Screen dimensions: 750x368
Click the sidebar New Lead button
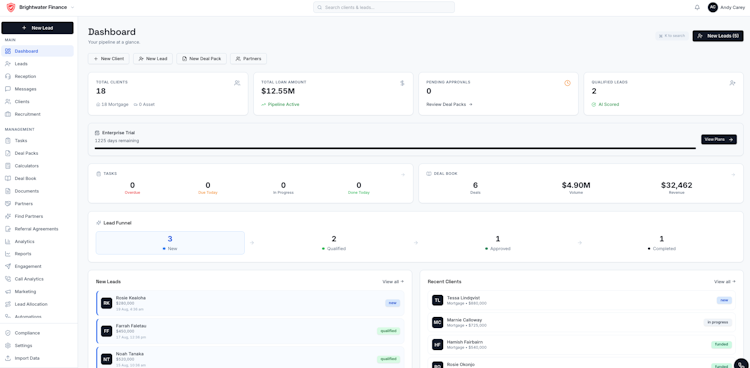point(38,28)
